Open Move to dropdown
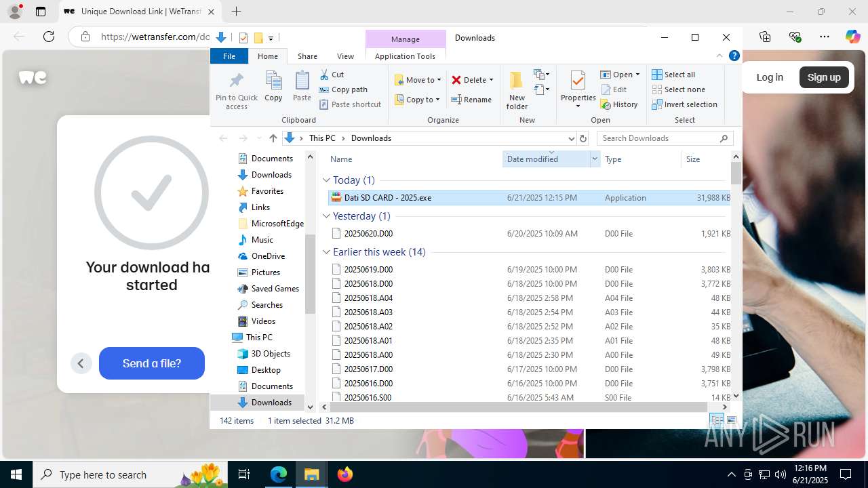This screenshot has height=488, width=868. point(418,80)
